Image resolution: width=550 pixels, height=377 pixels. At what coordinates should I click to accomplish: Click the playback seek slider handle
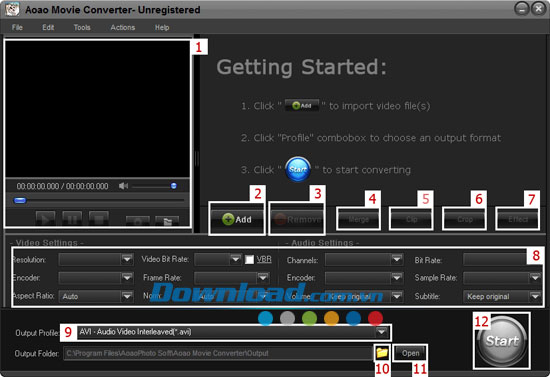tap(20, 200)
